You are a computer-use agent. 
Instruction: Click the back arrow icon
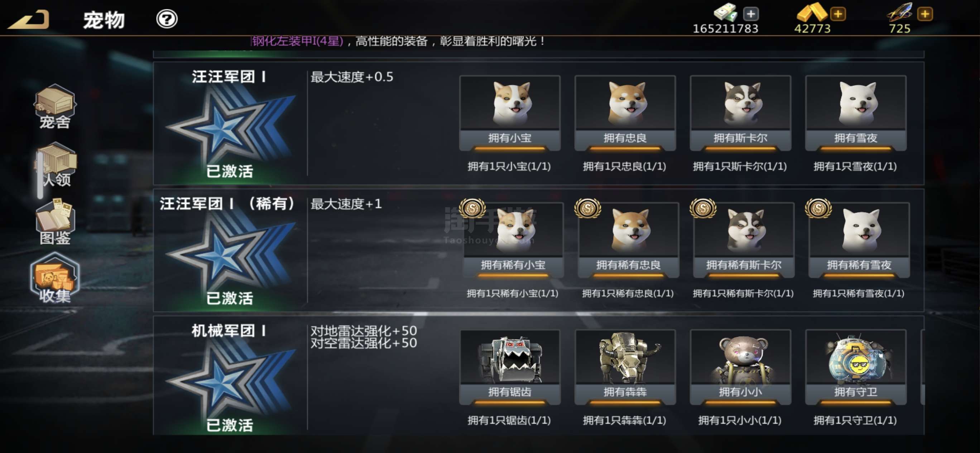point(29,19)
